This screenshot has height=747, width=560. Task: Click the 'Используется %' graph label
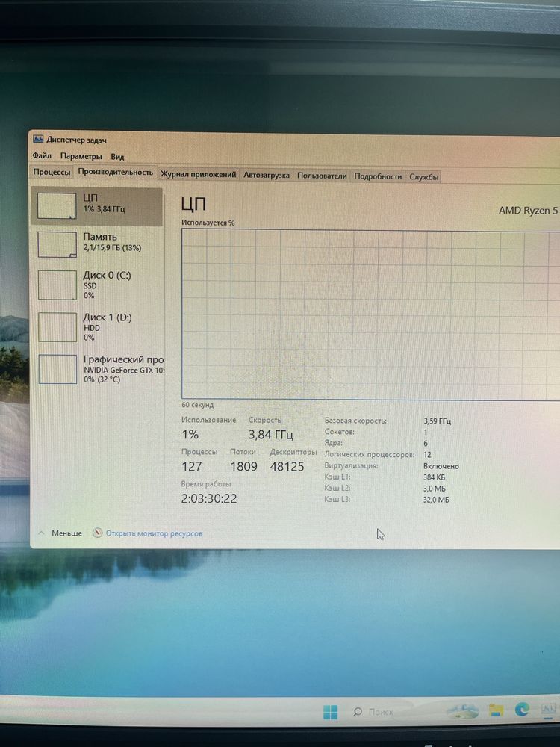(208, 223)
